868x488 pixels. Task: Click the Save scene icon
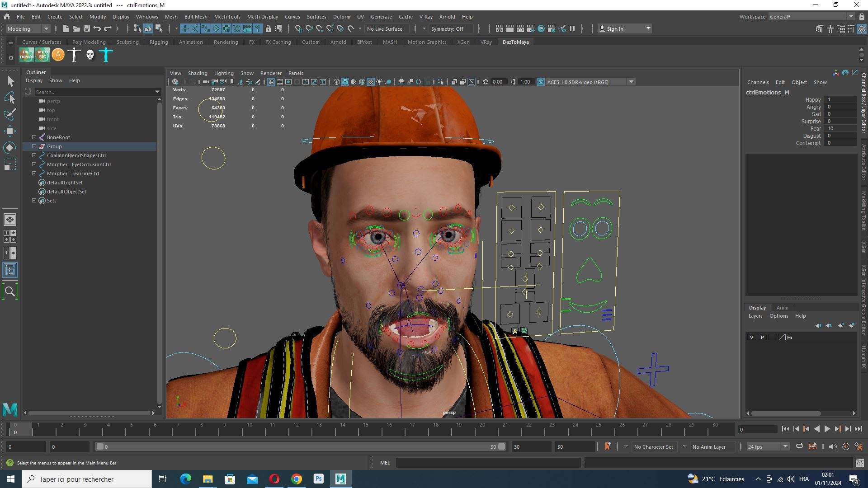pos(86,28)
